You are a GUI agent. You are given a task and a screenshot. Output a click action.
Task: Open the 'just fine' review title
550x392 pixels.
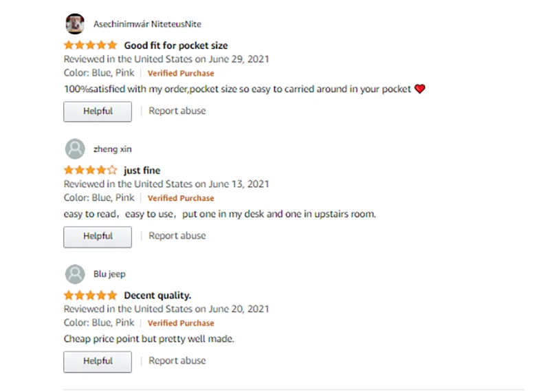pos(142,171)
